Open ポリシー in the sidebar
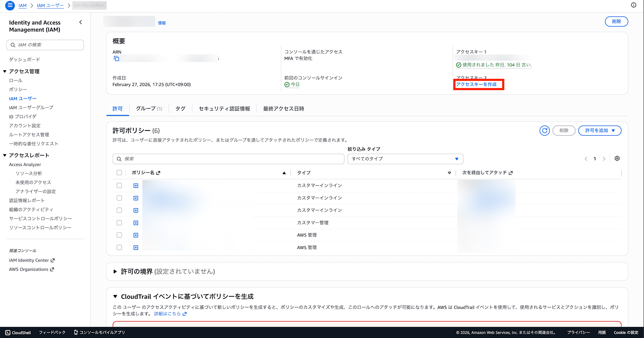 [x=18, y=90]
